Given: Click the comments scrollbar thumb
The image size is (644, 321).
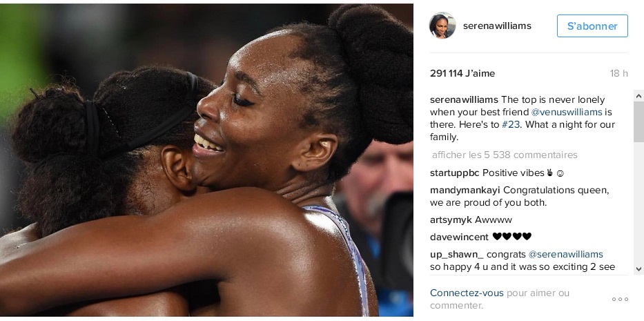Looking at the screenshot, I should pyautogui.click(x=638, y=121).
